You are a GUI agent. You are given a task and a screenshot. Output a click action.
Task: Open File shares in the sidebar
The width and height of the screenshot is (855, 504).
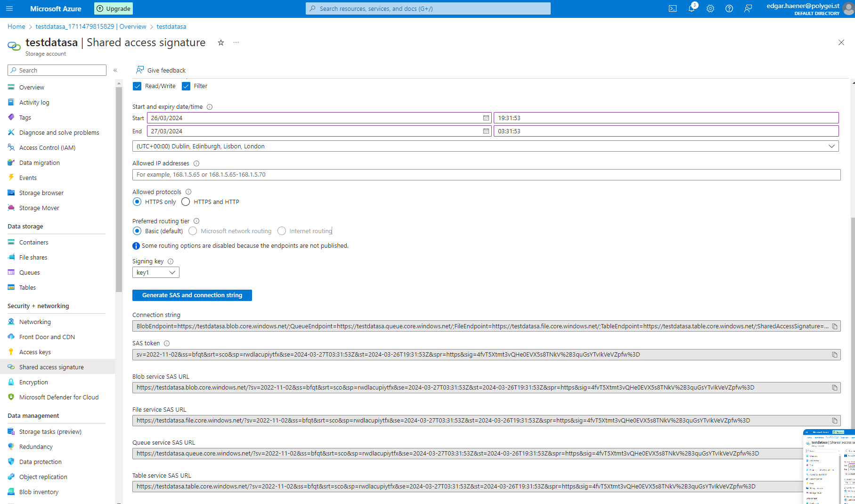click(x=33, y=257)
